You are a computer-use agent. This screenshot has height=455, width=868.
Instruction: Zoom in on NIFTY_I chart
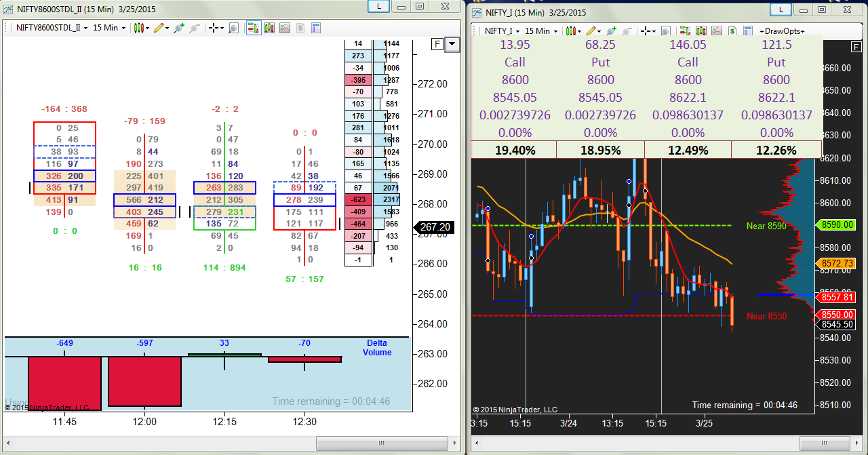(612, 31)
